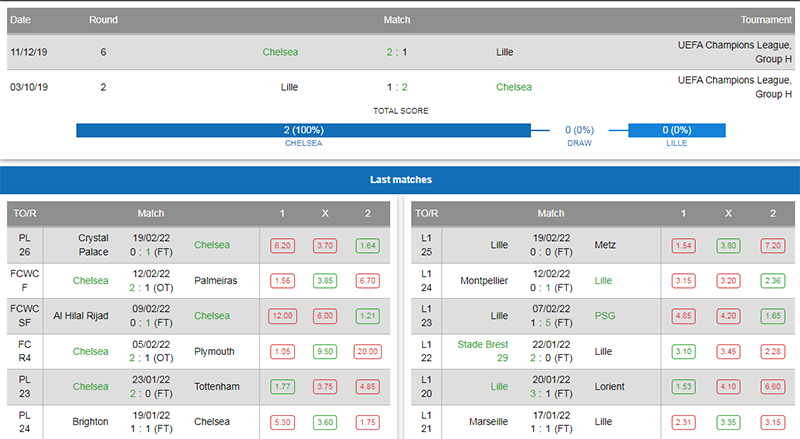Pick the 1.65 odds for PSG

[772, 316]
